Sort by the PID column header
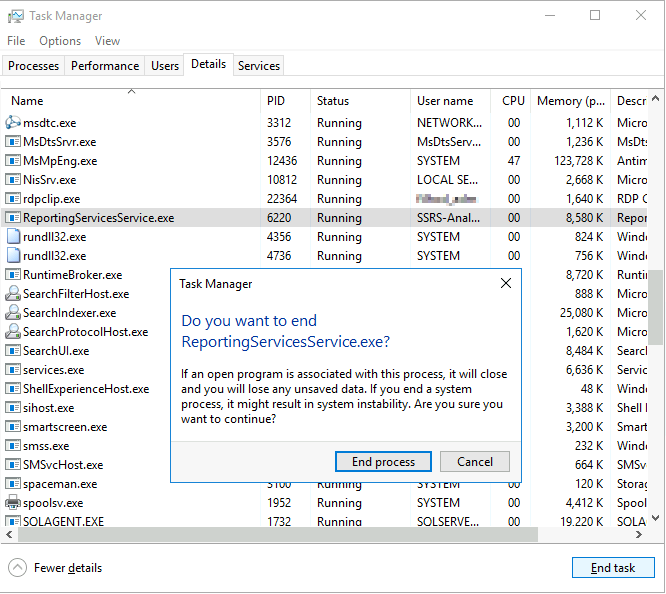This screenshot has width=666, height=594. pos(285,101)
